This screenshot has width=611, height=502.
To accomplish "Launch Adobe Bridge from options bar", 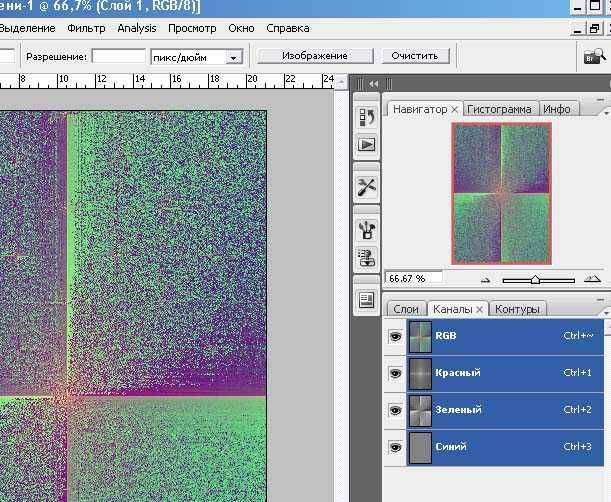I will tap(593, 58).
